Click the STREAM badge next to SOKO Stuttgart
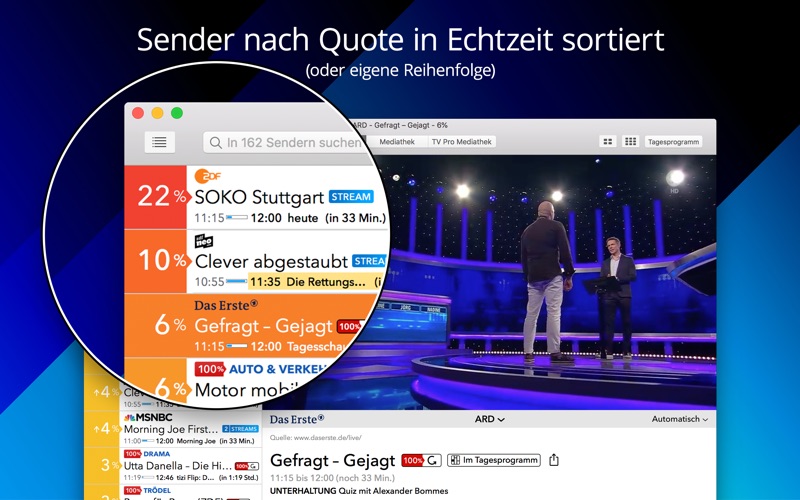 tap(351, 197)
